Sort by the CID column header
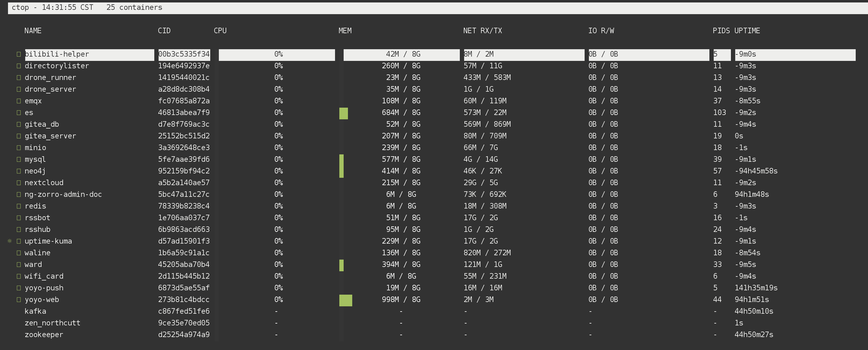This screenshot has height=350, width=868. [164, 31]
